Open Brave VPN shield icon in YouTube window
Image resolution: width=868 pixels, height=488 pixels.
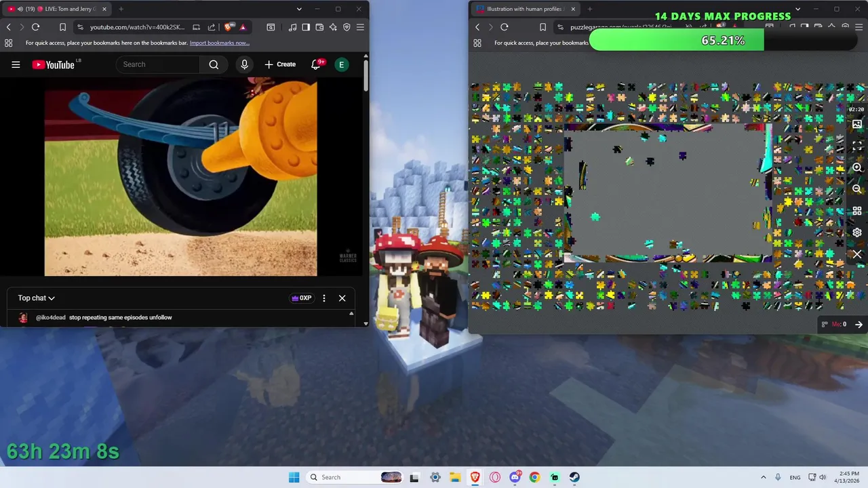click(347, 27)
